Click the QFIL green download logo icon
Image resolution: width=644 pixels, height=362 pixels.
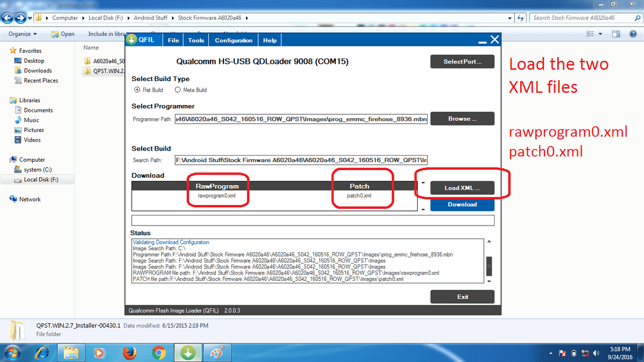(132, 40)
